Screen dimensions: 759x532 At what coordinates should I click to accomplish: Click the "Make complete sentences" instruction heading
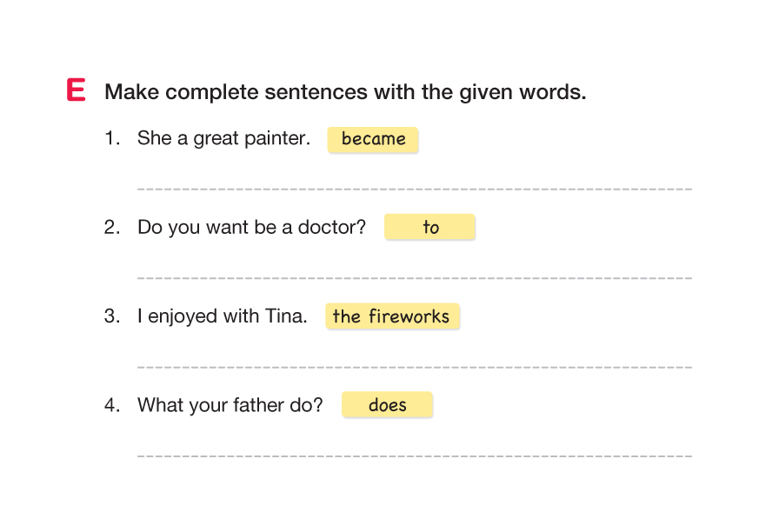tap(344, 92)
